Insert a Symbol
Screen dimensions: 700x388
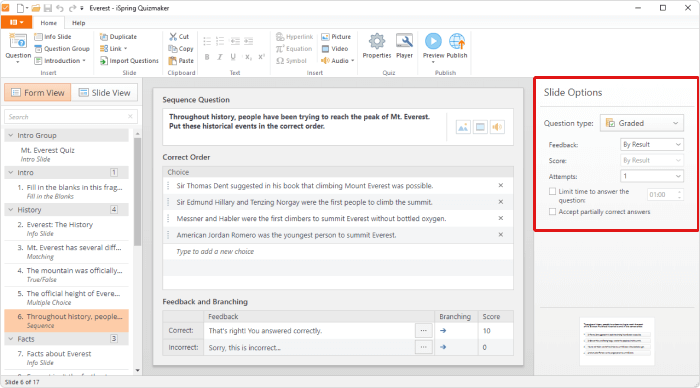point(291,61)
